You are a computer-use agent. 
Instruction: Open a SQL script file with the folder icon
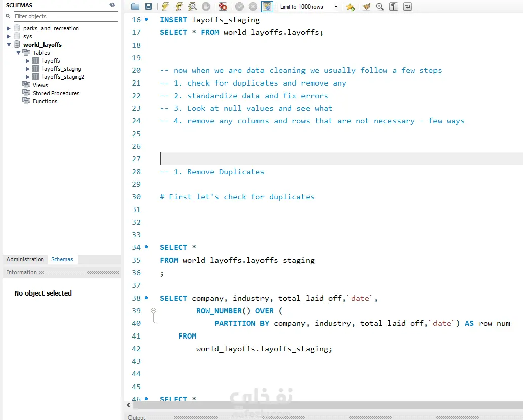135,7
